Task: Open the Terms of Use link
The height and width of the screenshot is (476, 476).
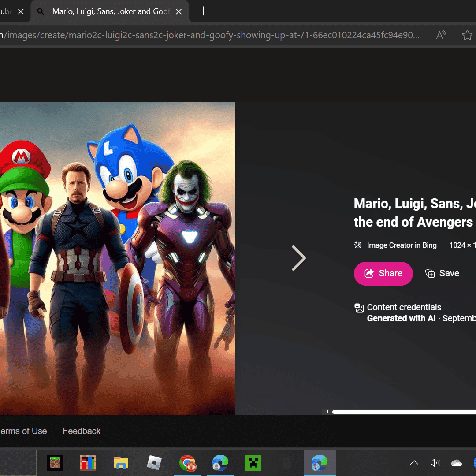Action: (23, 431)
